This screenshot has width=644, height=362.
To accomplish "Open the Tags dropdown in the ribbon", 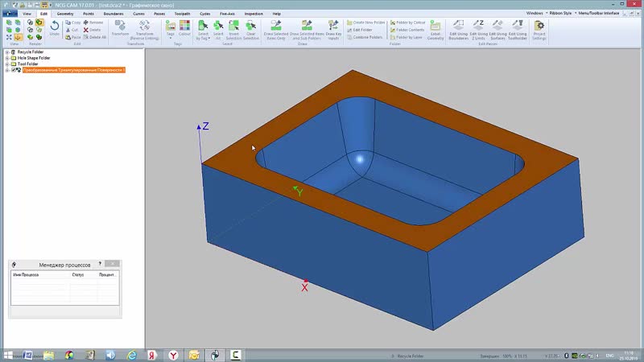I will click(170, 31).
